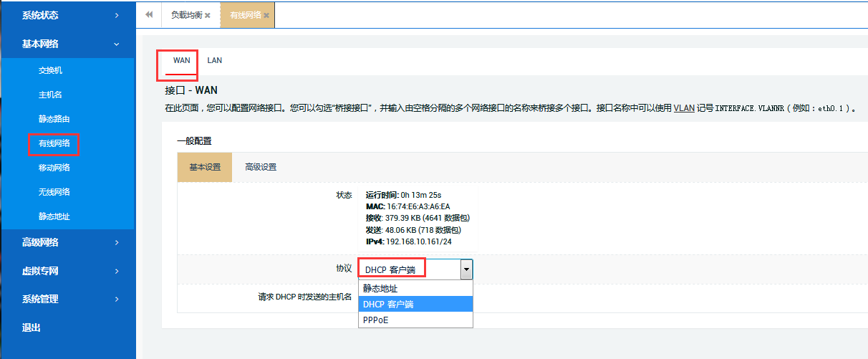Screen dimensions: 868x359
Task: Collapse the 基本网络 sidebar section
Action: click(67, 44)
